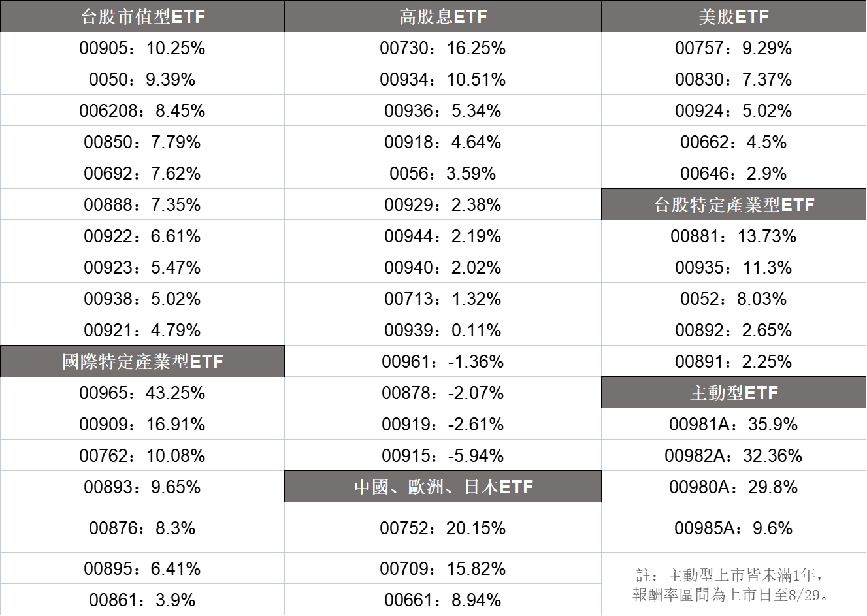Select the 主動型ETF section header
Viewport: 867px width, 616px height.
(734, 393)
